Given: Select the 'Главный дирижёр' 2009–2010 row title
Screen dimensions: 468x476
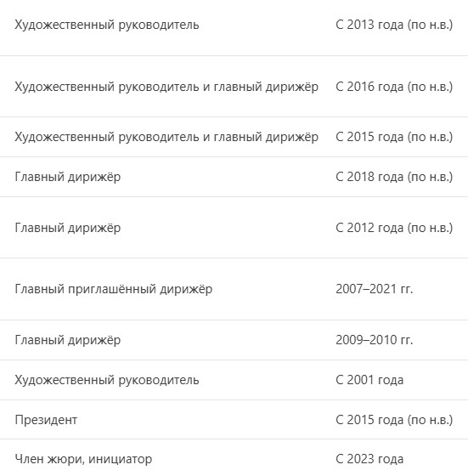Looking at the screenshot, I should [68, 340].
